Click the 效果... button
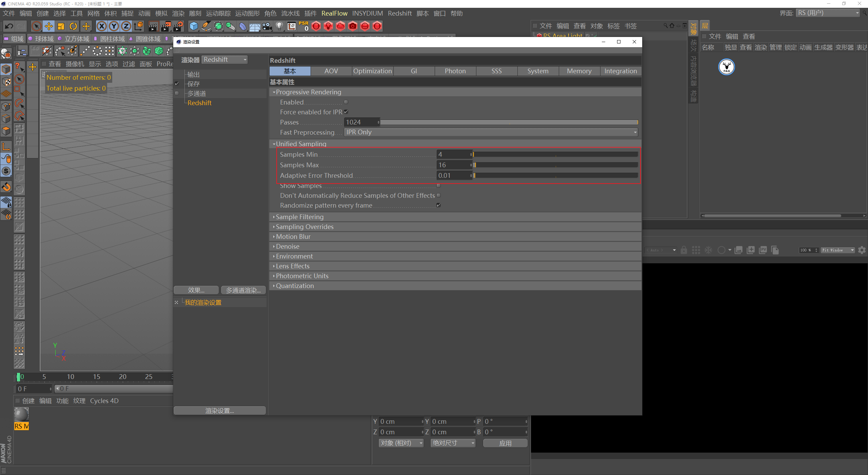Screen dimensions: 868x475 pos(196,290)
